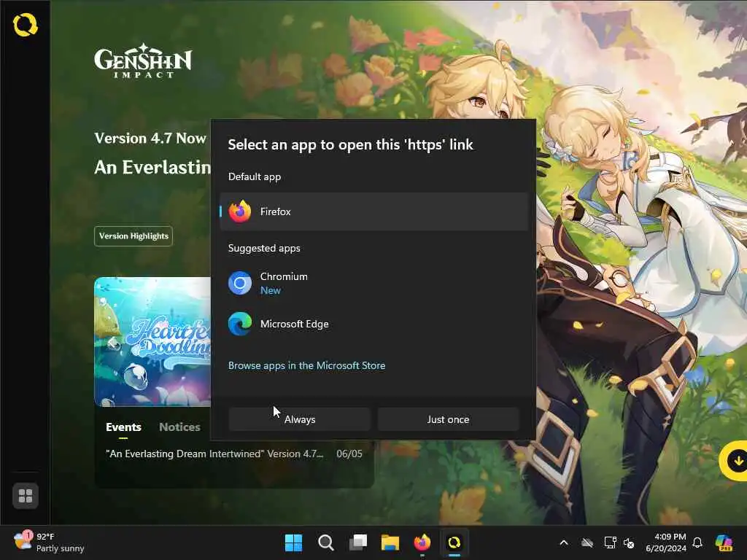Open the Windows Start menu
The width and height of the screenshot is (747, 560).
[x=293, y=542]
